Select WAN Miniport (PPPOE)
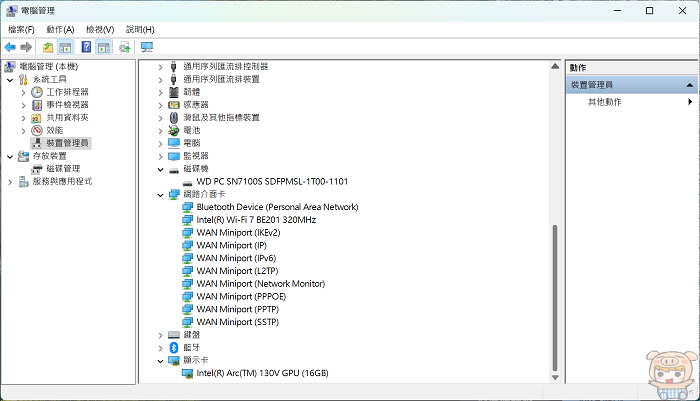Image resolution: width=700 pixels, height=401 pixels. (x=241, y=297)
